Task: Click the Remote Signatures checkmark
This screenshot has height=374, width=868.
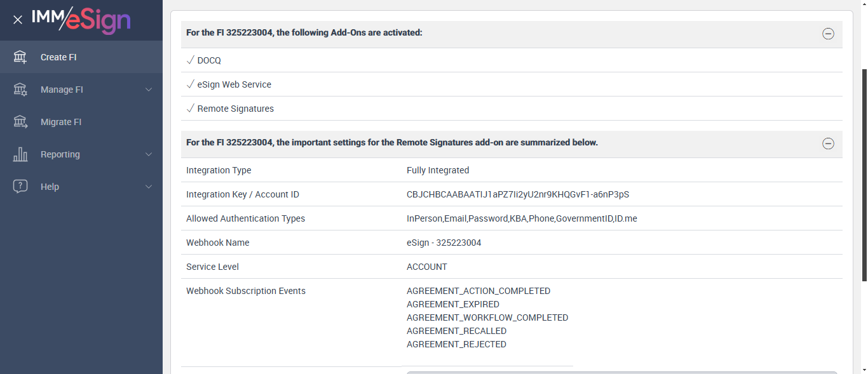Action: coord(190,109)
